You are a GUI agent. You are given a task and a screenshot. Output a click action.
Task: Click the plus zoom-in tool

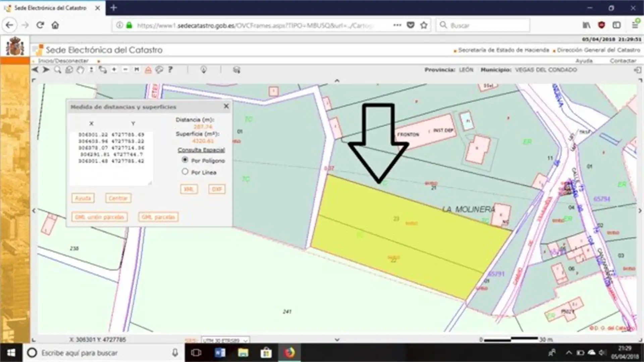click(114, 70)
